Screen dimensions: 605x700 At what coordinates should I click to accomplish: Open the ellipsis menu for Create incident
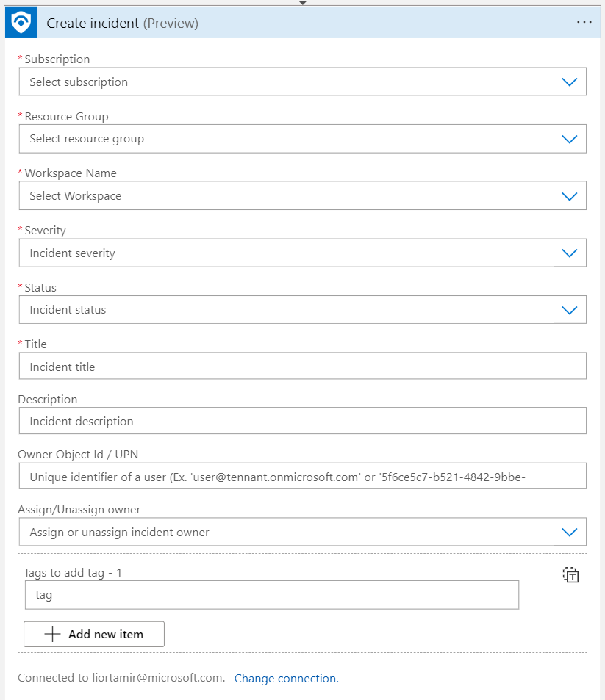[584, 23]
